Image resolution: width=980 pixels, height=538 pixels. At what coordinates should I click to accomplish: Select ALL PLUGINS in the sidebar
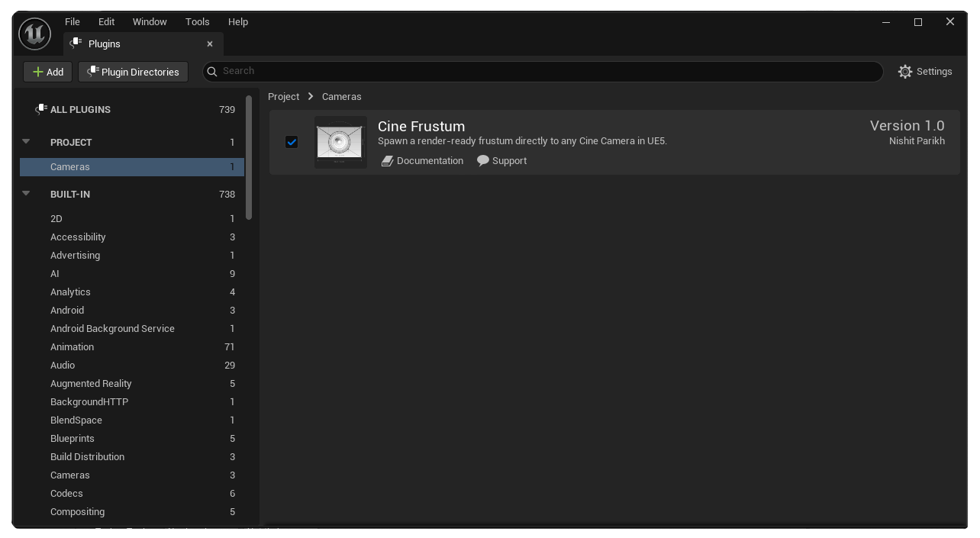pyautogui.click(x=132, y=109)
